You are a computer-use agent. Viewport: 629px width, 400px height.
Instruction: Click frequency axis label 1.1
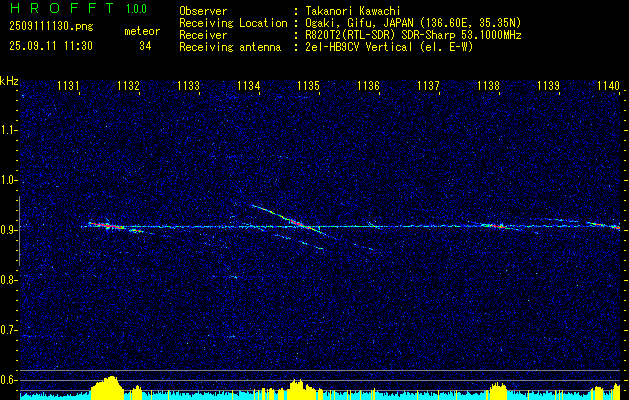point(9,130)
